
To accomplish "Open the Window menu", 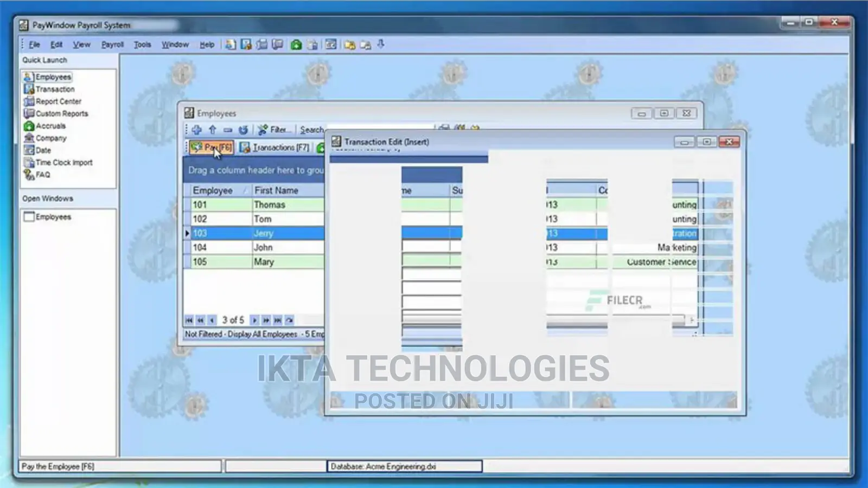I will 175,44.
